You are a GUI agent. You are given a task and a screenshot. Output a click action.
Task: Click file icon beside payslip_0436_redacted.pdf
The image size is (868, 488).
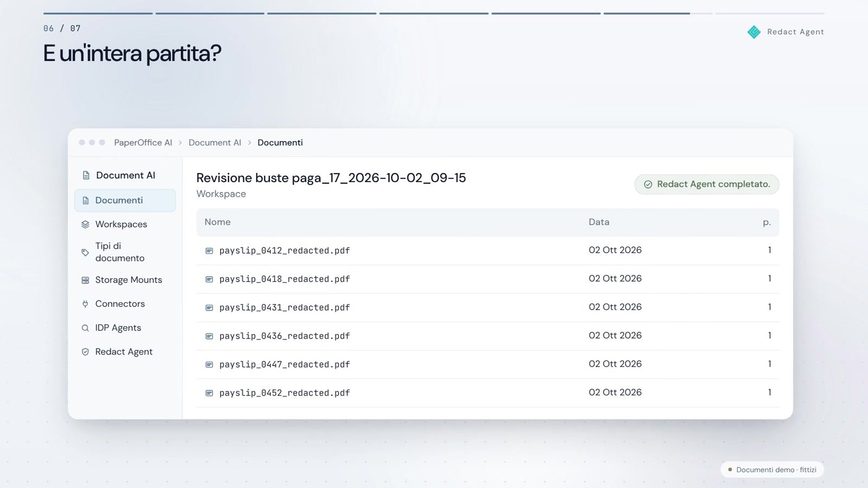tap(209, 336)
